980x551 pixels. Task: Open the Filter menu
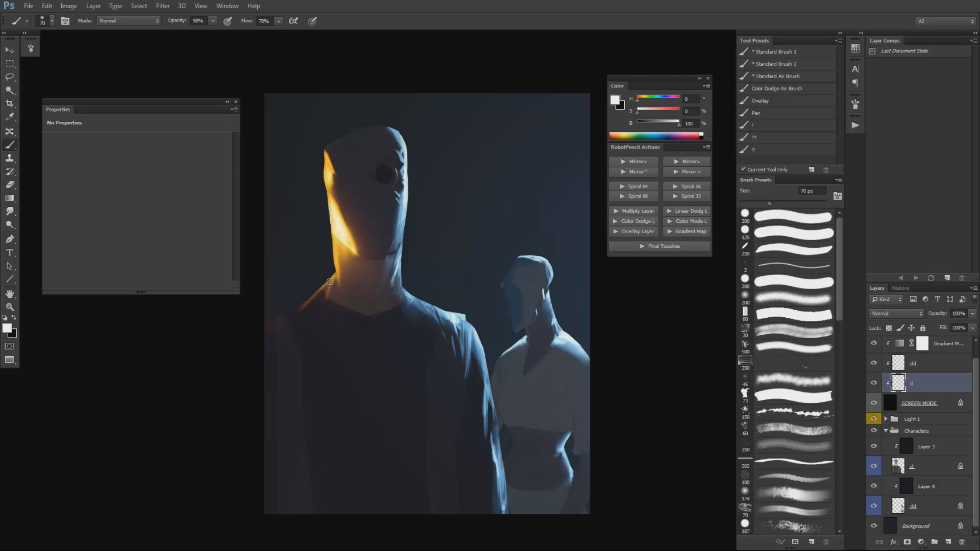point(163,6)
